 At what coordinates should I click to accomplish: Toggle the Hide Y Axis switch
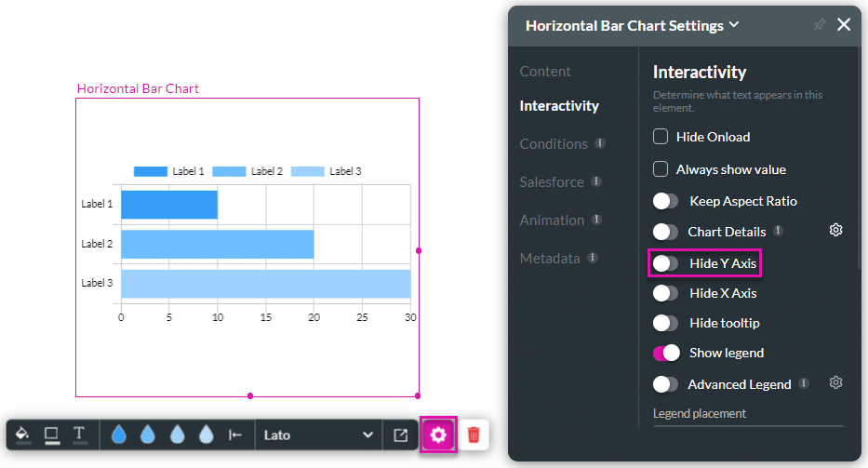[666, 263]
